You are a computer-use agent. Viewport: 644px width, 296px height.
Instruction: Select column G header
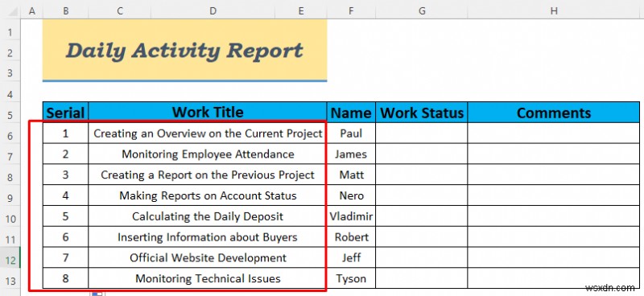pos(422,11)
